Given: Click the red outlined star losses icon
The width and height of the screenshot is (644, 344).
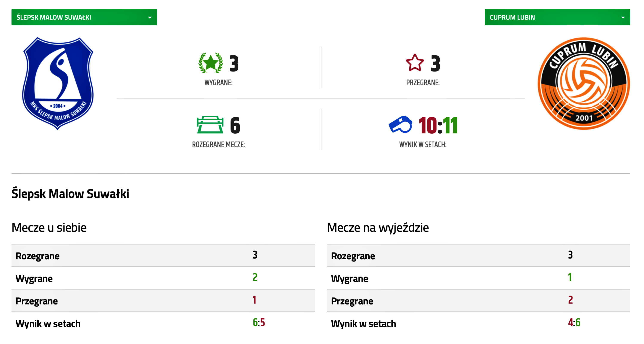Looking at the screenshot, I should click(x=415, y=63).
